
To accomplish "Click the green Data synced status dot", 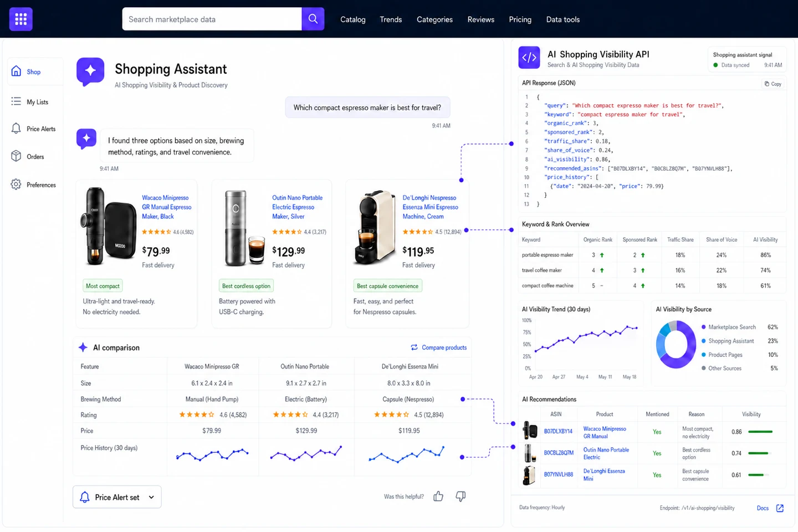I will (x=716, y=65).
